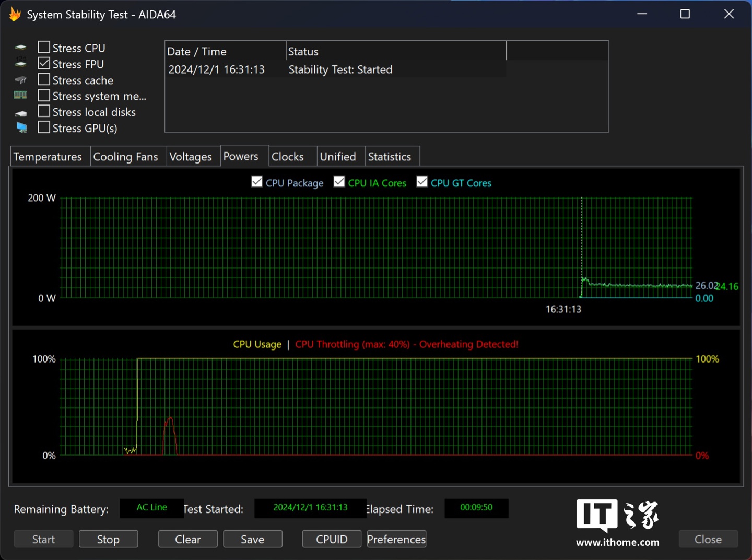Viewport: 752px width, 560px height.
Task: Clear the test log
Action: 187,539
